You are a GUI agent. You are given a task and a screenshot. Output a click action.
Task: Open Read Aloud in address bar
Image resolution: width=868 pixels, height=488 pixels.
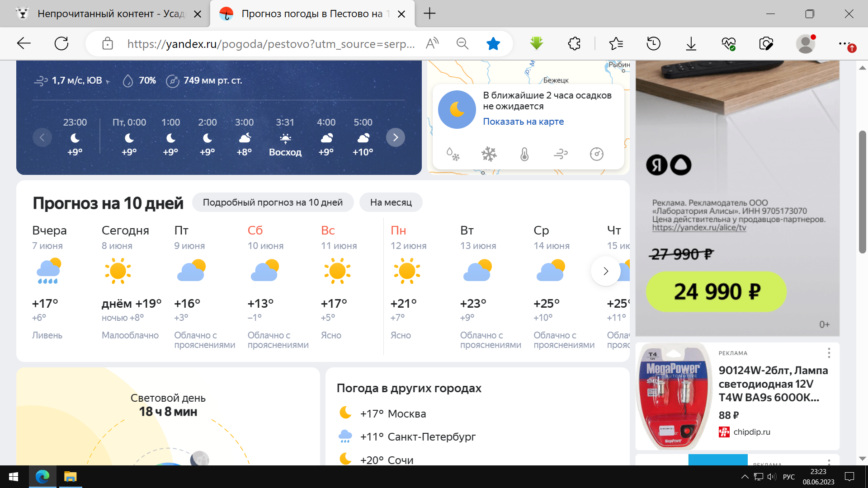pos(432,44)
